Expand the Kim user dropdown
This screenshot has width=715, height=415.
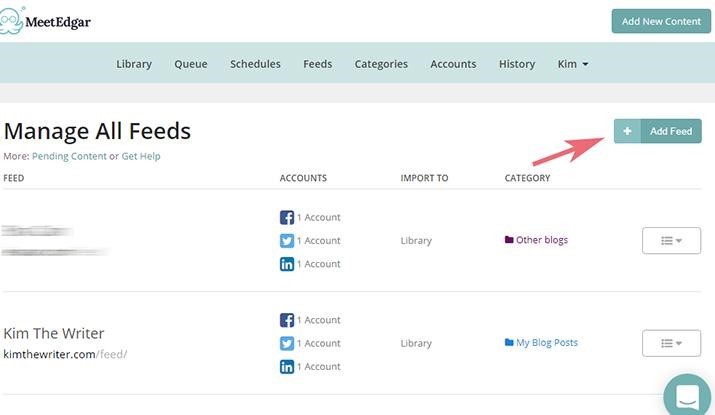point(573,64)
